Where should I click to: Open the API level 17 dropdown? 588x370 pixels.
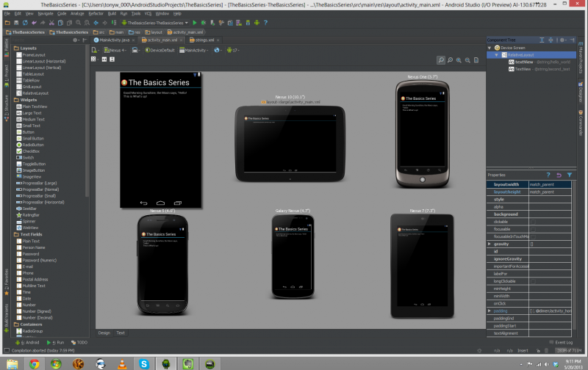click(233, 50)
